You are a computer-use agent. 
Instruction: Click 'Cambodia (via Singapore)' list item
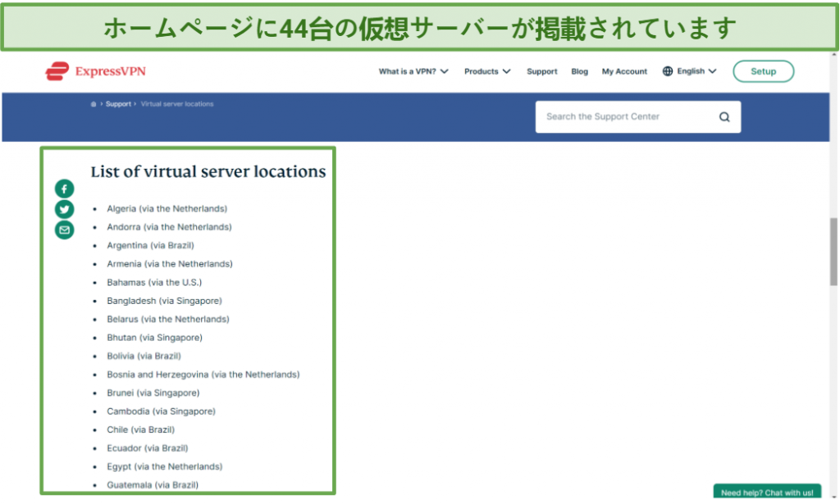[x=161, y=411]
